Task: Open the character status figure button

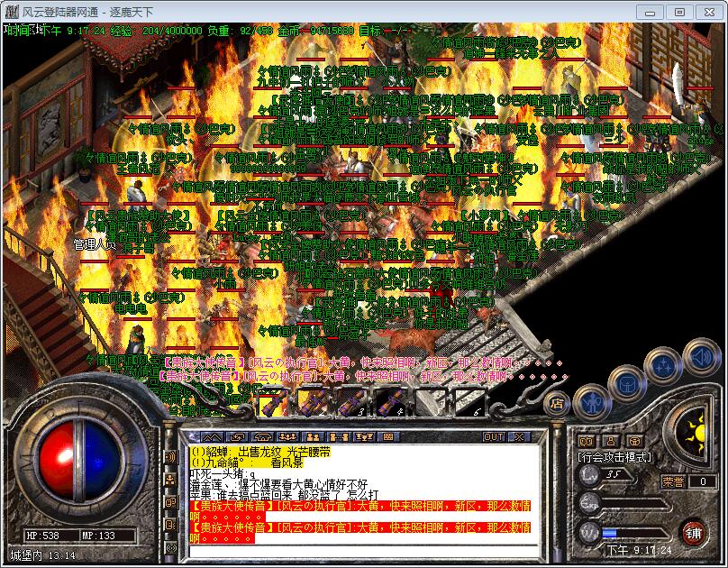Action: pyautogui.click(x=591, y=403)
